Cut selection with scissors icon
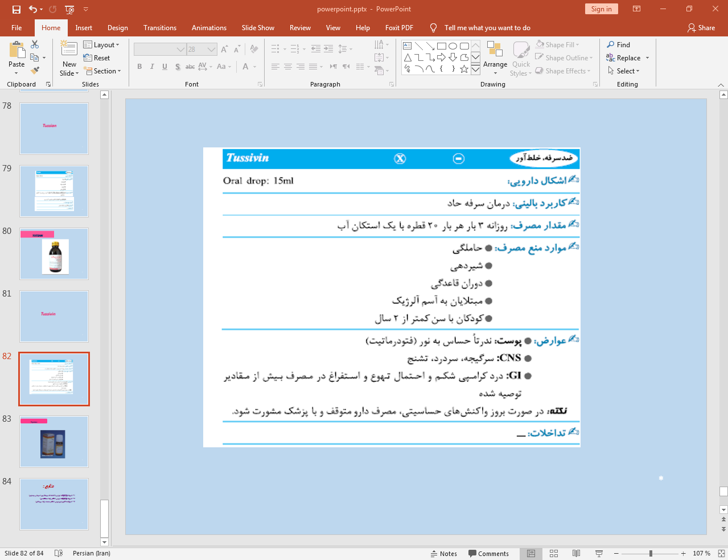This screenshot has width=728, height=560. pos(35,44)
